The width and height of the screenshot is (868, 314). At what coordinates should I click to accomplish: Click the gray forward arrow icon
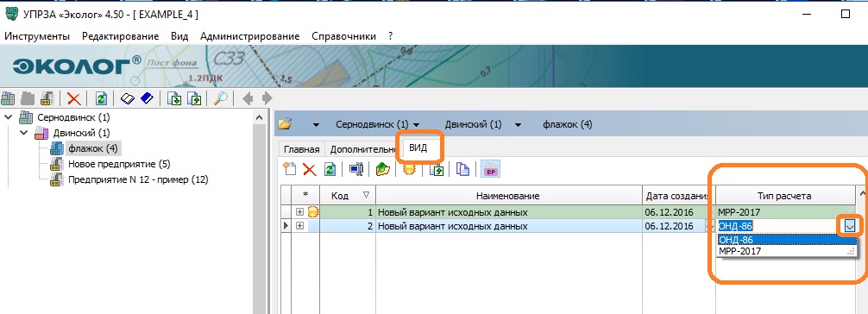267,99
